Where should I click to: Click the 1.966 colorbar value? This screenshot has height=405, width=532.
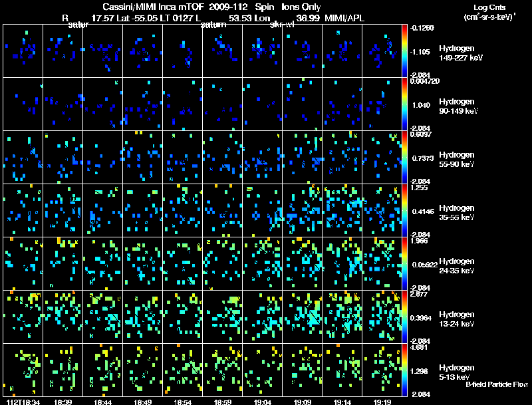pyautogui.click(x=419, y=241)
